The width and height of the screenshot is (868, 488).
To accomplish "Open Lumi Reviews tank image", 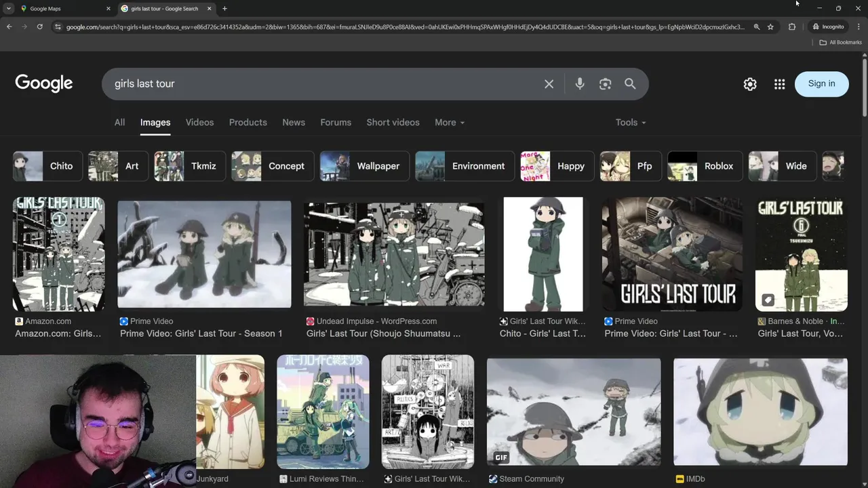I will pyautogui.click(x=323, y=412).
